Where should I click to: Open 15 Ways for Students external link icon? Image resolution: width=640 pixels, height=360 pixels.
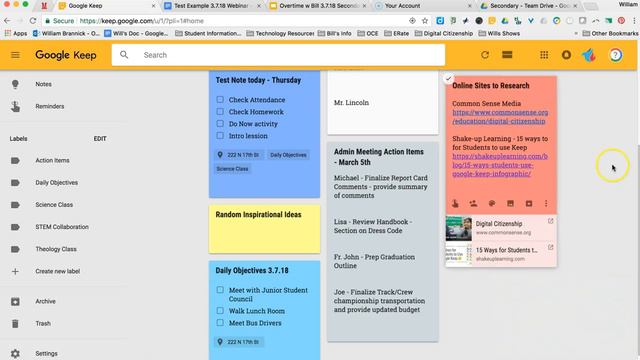550,247
